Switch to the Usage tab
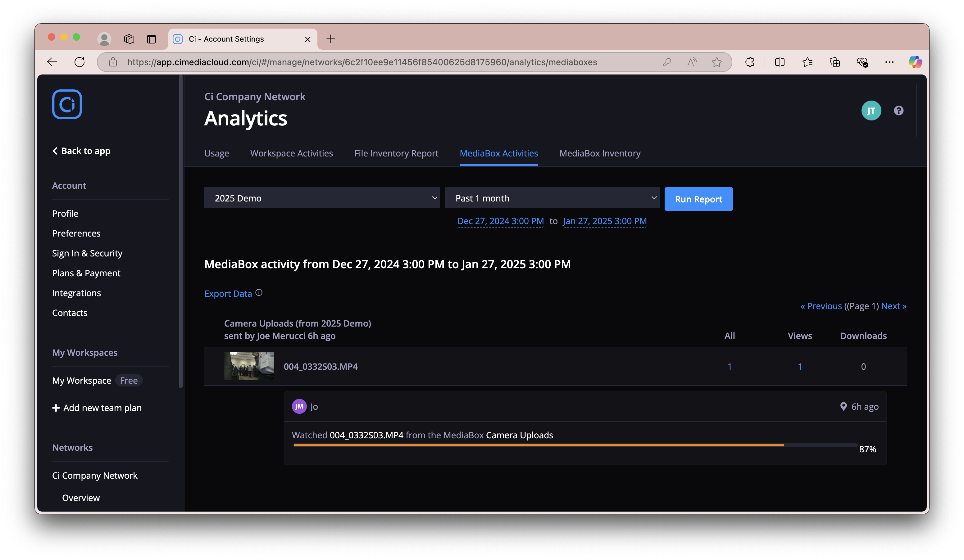Screen dimensions: 964x560 [x=216, y=153]
